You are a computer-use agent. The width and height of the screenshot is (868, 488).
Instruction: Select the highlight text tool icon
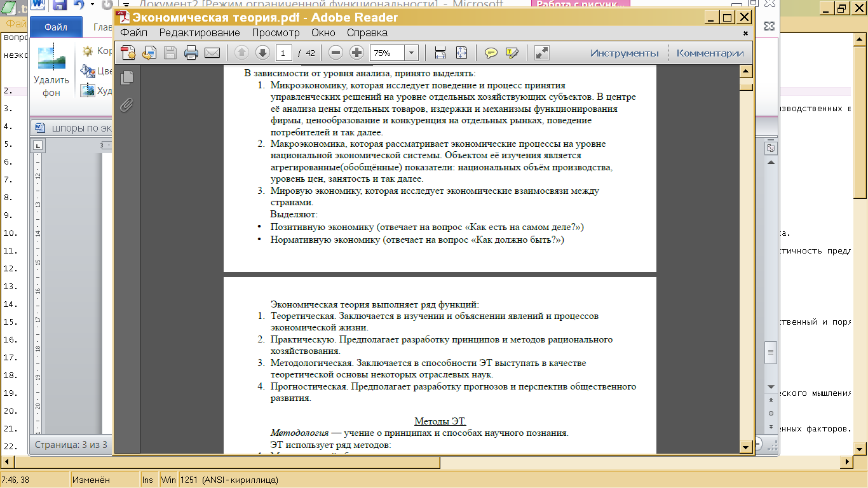(x=512, y=53)
